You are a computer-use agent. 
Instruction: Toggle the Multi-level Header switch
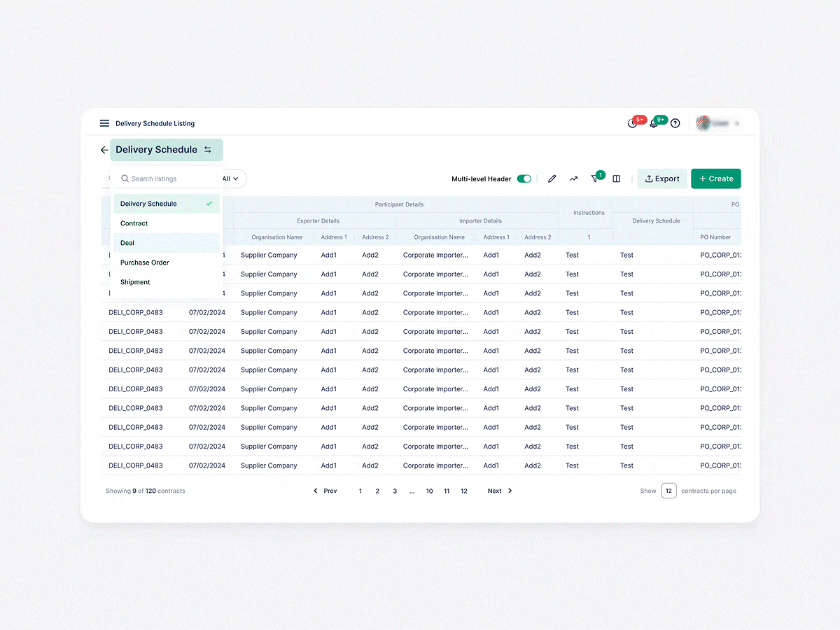click(x=524, y=178)
